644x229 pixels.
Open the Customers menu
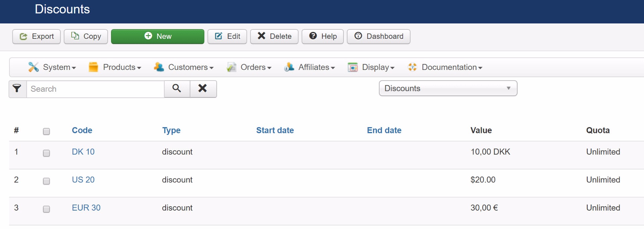pos(184,67)
